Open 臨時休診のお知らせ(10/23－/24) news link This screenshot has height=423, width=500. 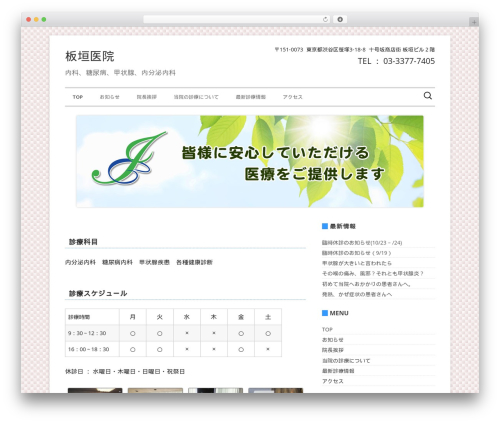(x=362, y=243)
